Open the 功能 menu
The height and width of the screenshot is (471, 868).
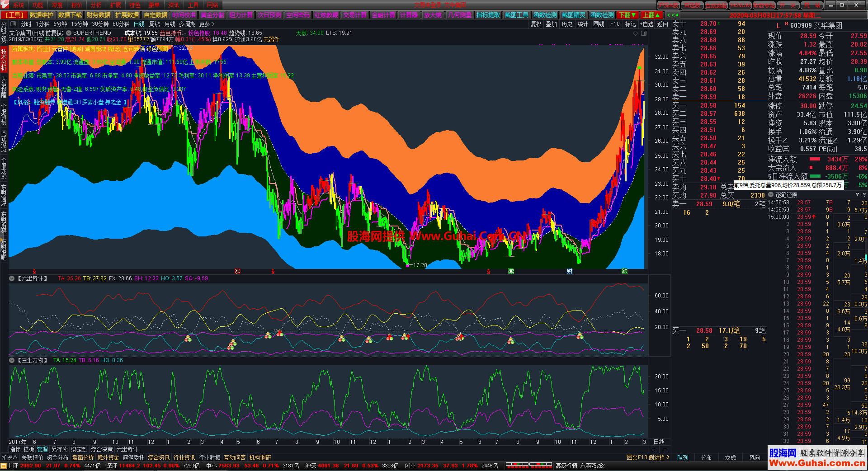point(38,5)
